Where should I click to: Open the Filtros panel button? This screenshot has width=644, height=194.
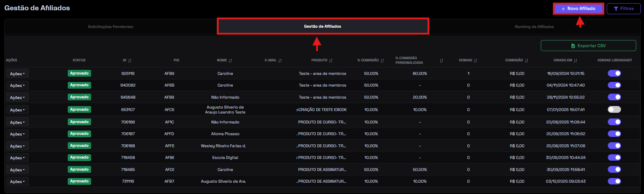point(623,9)
